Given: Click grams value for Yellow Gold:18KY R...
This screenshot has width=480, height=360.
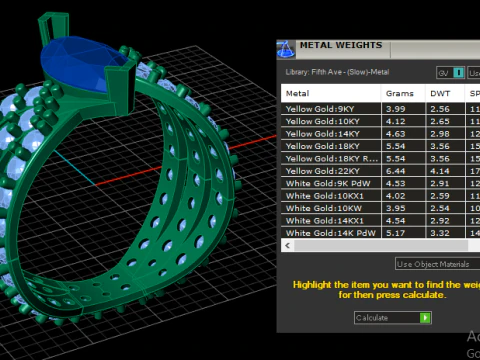Looking at the screenshot, I should click(x=396, y=159).
